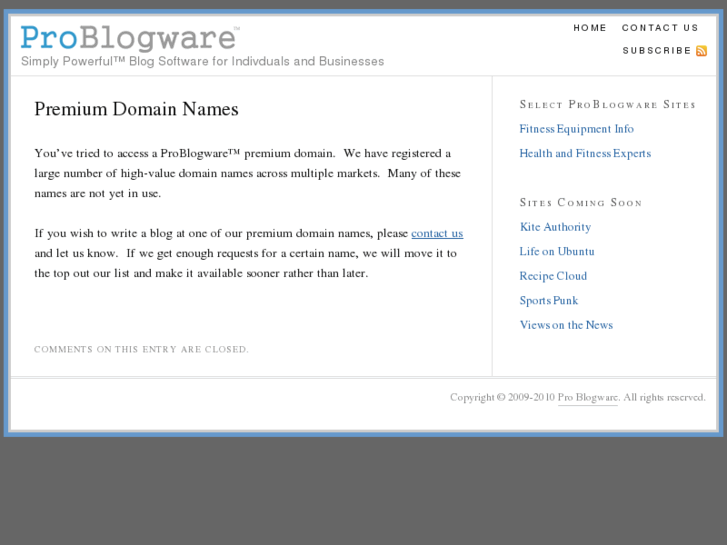Click the ProBlogware logo

pyautogui.click(x=129, y=38)
